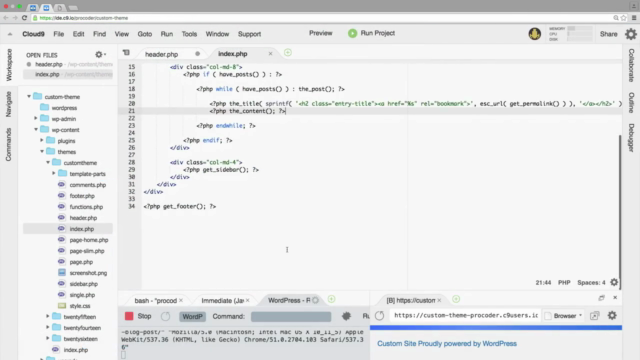The width and height of the screenshot is (640, 360).
Task: Open sidebar.php in the file tree
Action: point(83,284)
